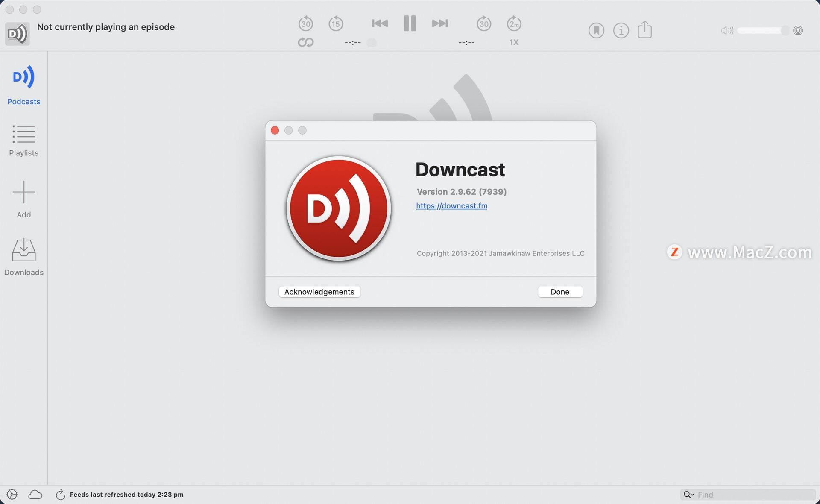Open the Find search filter dropdown

pos(688,495)
